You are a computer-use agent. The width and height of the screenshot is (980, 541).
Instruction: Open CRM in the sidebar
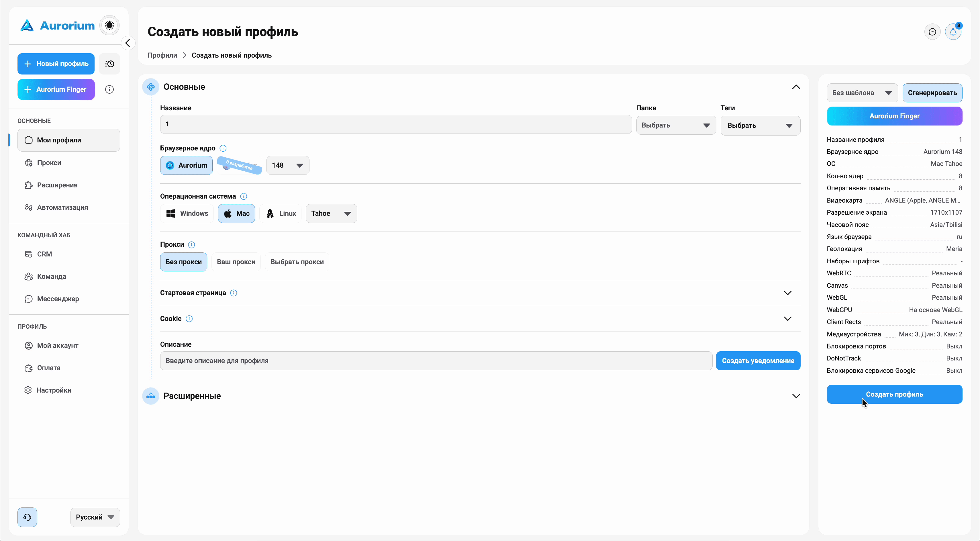point(69,254)
